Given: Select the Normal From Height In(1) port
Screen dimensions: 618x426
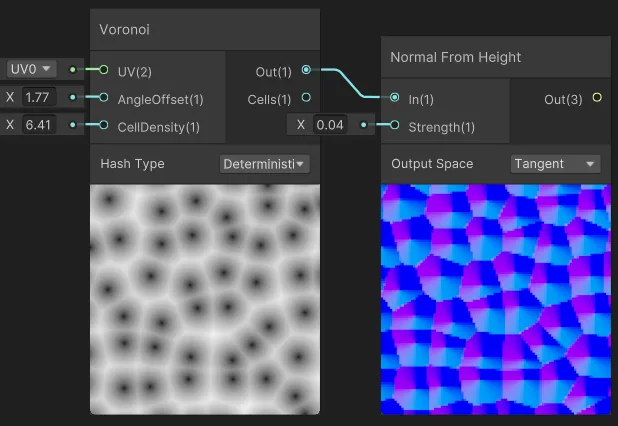Looking at the screenshot, I should pyautogui.click(x=395, y=97).
